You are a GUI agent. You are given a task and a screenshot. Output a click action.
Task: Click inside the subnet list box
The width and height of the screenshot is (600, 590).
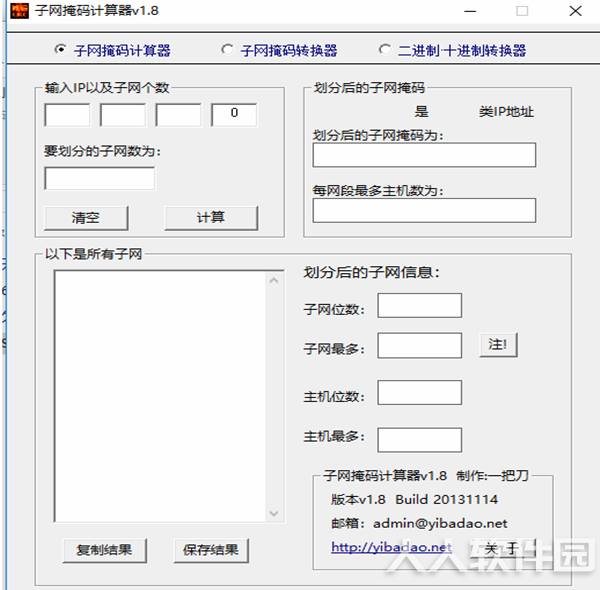coord(160,396)
